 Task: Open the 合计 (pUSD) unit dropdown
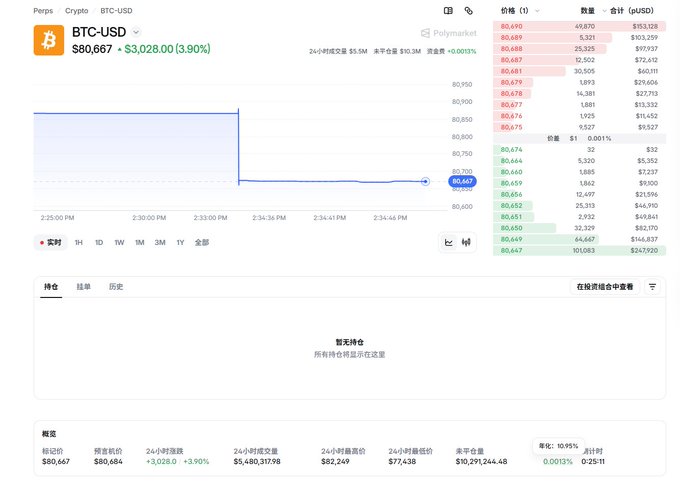pyautogui.click(x=628, y=11)
